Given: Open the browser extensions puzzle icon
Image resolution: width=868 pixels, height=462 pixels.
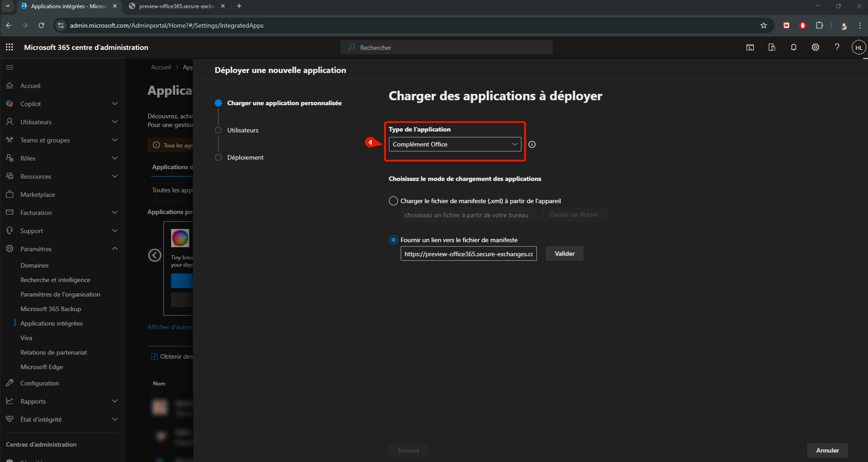Looking at the screenshot, I should coord(820,25).
